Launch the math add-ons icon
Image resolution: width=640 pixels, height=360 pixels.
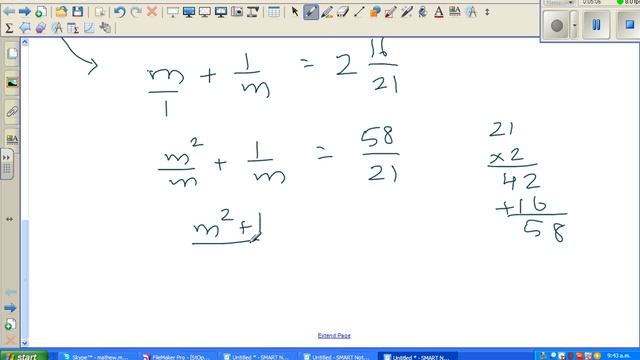(105, 28)
